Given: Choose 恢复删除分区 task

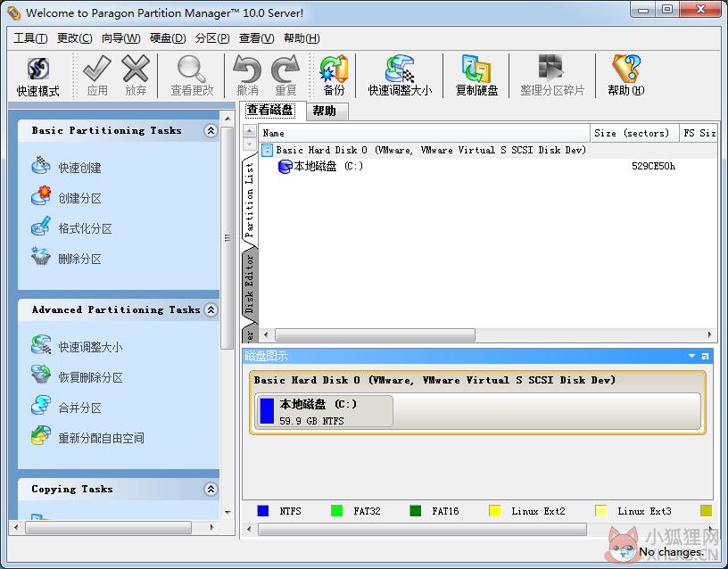Looking at the screenshot, I should (x=77, y=376).
